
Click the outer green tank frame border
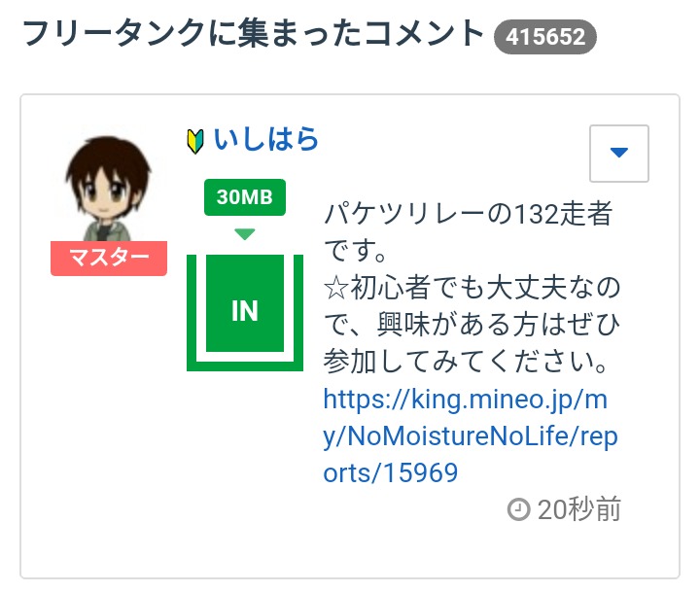(x=245, y=366)
